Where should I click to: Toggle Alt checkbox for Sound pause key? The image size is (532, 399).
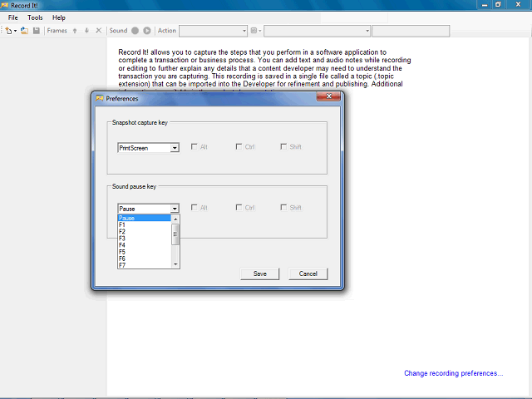pos(194,207)
